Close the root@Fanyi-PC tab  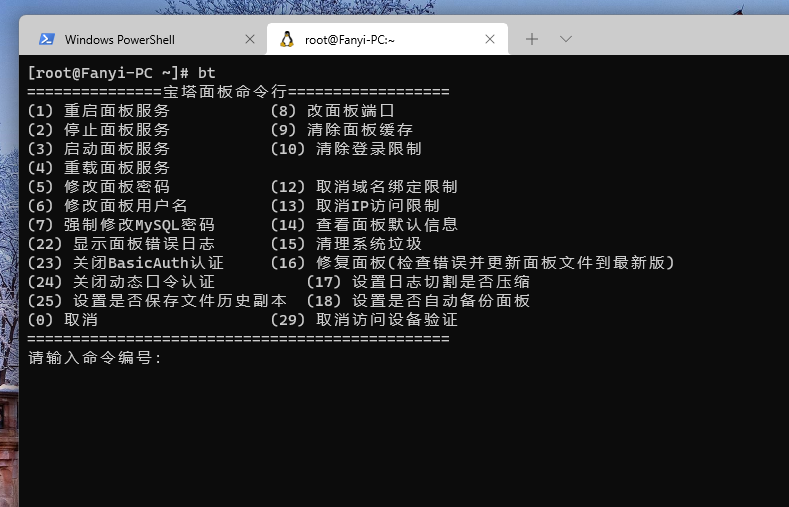coord(490,39)
